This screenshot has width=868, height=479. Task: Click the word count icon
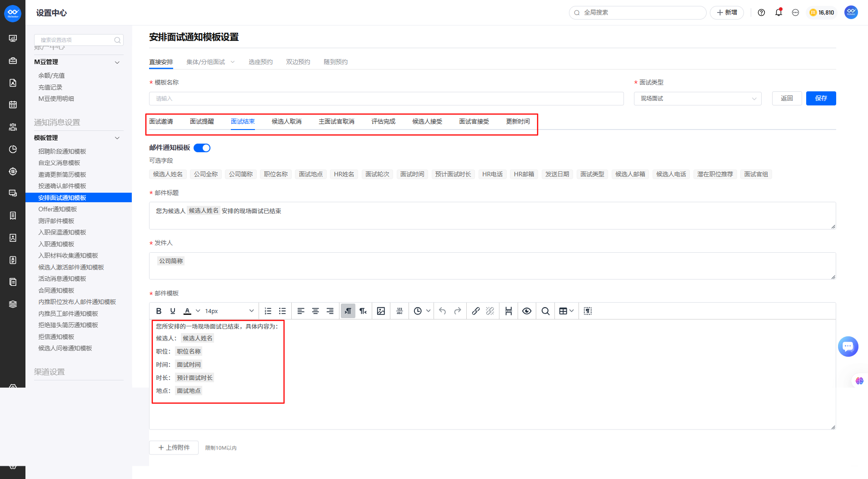coord(399,311)
